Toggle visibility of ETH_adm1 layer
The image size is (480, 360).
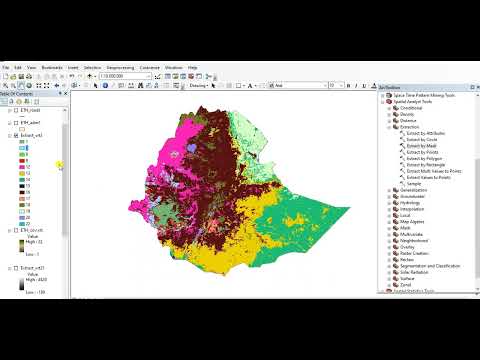tap(16, 123)
